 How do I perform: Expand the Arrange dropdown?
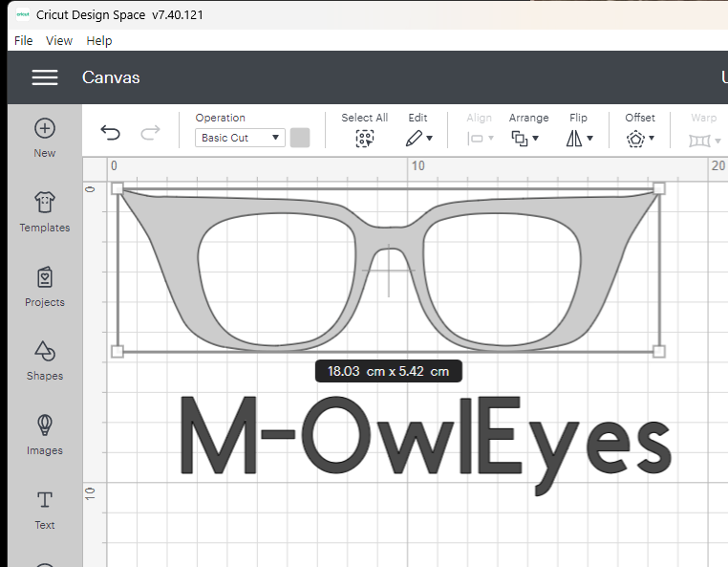tap(525, 138)
